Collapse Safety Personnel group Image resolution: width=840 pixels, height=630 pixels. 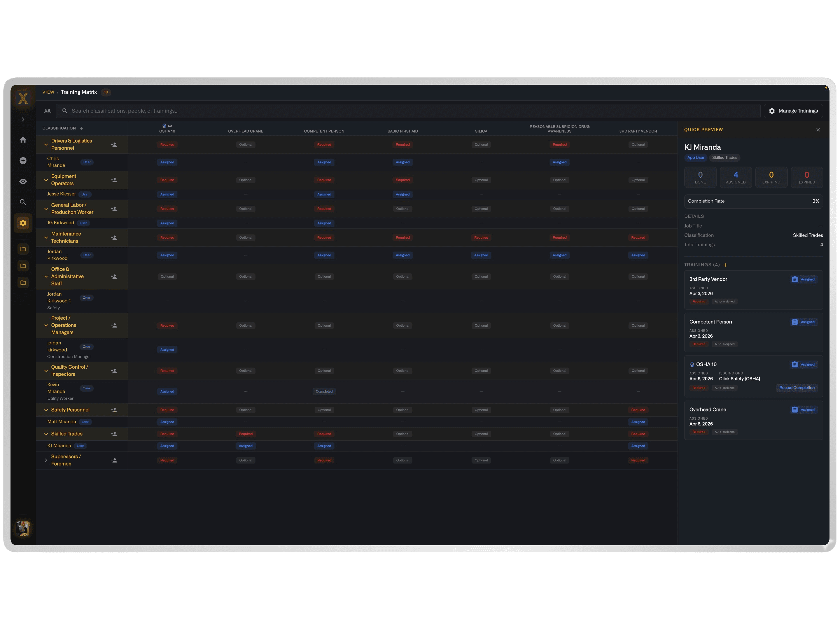click(x=46, y=410)
